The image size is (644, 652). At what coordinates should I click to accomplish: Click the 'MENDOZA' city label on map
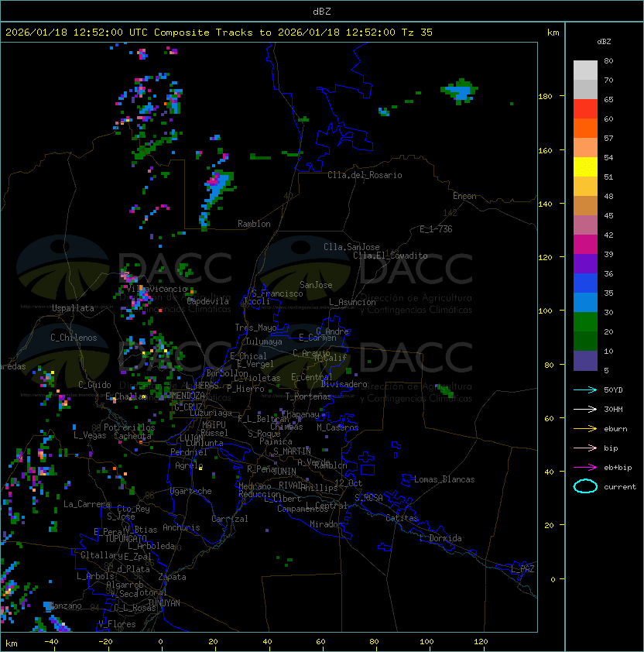(188, 396)
